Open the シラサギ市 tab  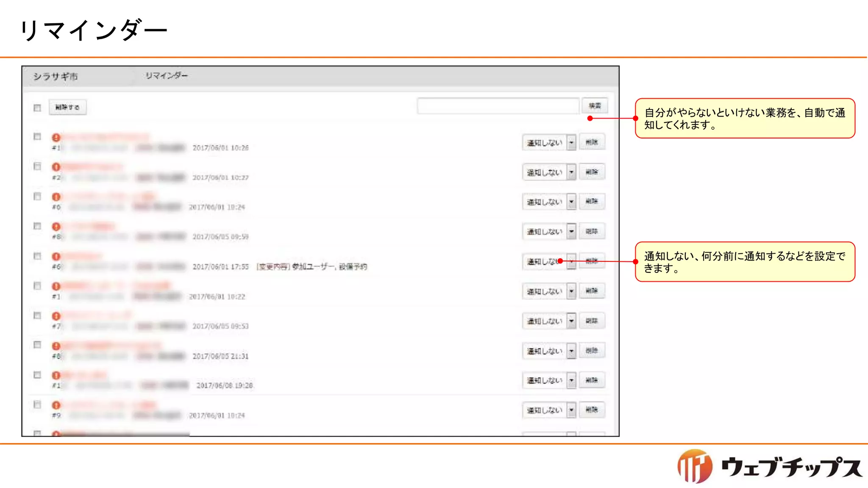[56, 77]
